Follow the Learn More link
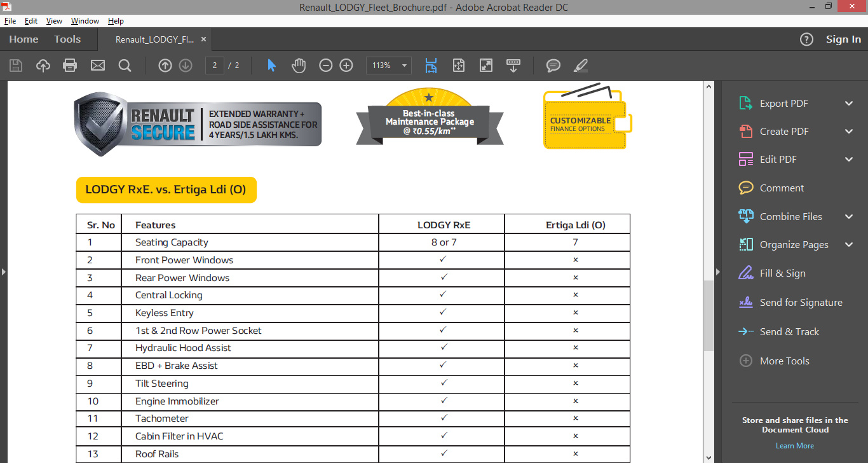Viewport: 868px width, 463px height. pyautogui.click(x=795, y=446)
